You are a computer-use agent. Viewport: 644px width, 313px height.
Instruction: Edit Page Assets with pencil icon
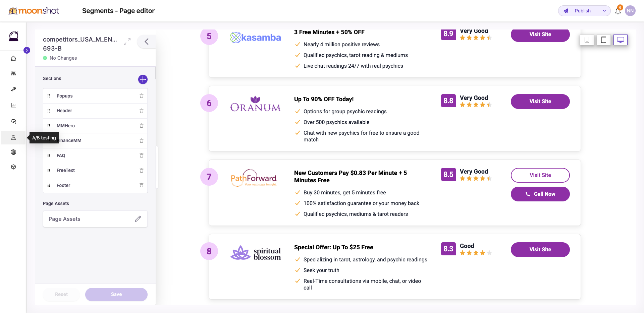pos(138,219)
